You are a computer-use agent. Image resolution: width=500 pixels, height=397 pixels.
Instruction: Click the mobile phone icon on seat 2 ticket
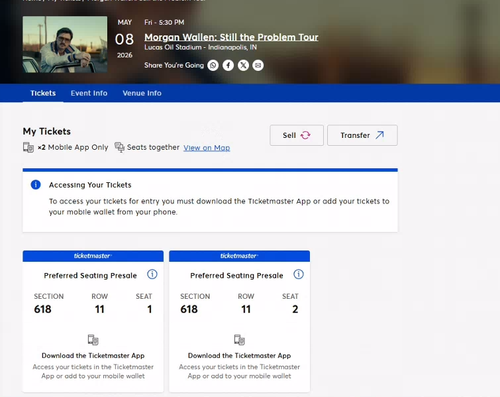pyautogui.click(x=239, y=340)
